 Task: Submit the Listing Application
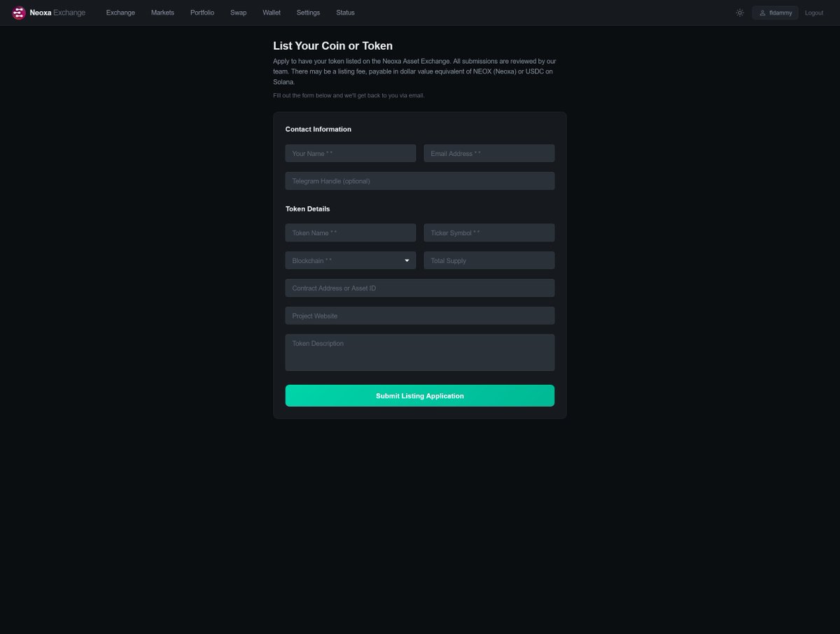(x=420, y=395)
